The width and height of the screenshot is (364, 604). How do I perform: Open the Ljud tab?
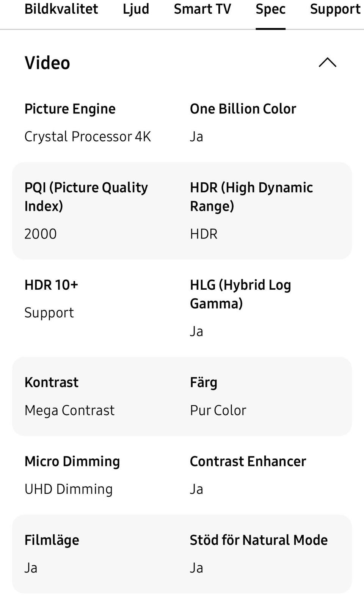(x=136, y=9)
